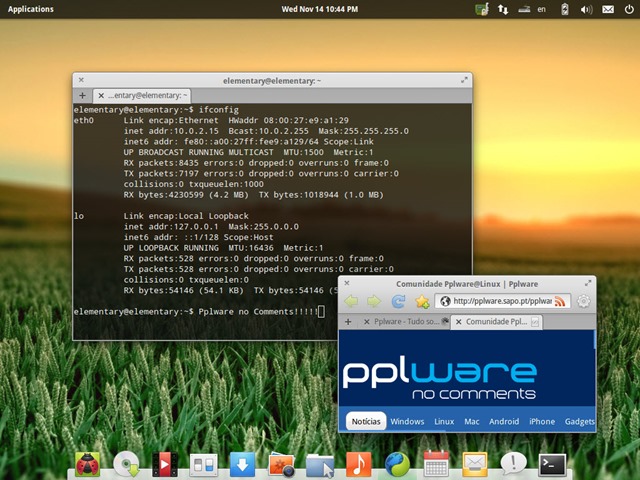
Task: Click the browser forward arrow
Action: tap(373, 302)
